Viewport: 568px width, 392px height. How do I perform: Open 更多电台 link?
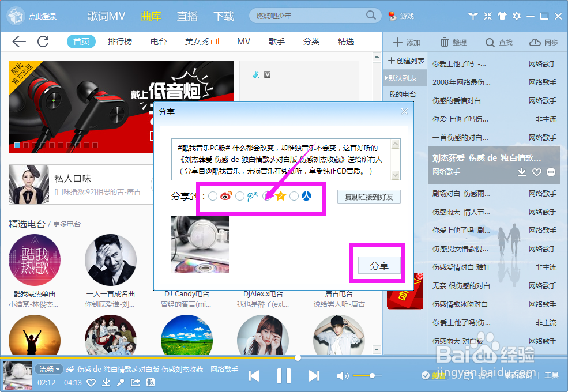point(67,224)
